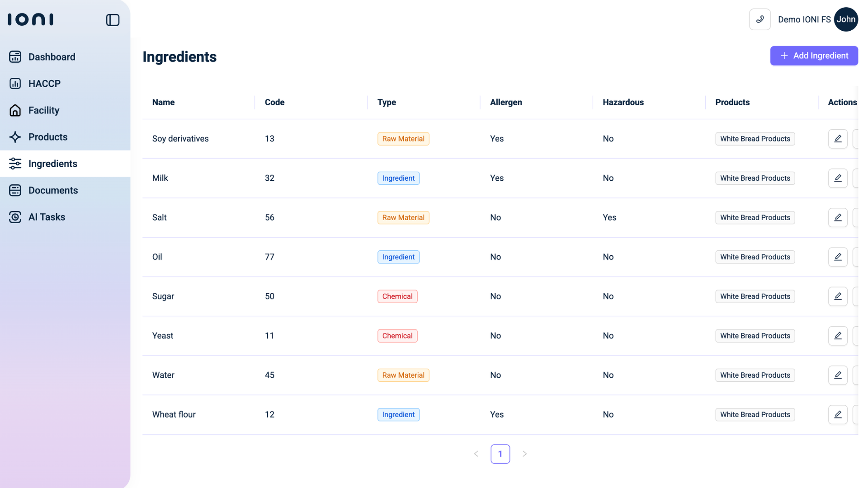This screenshot has height=488, width=868.
Task: Go to the HACCP section
Action: [x=44, y=84]
